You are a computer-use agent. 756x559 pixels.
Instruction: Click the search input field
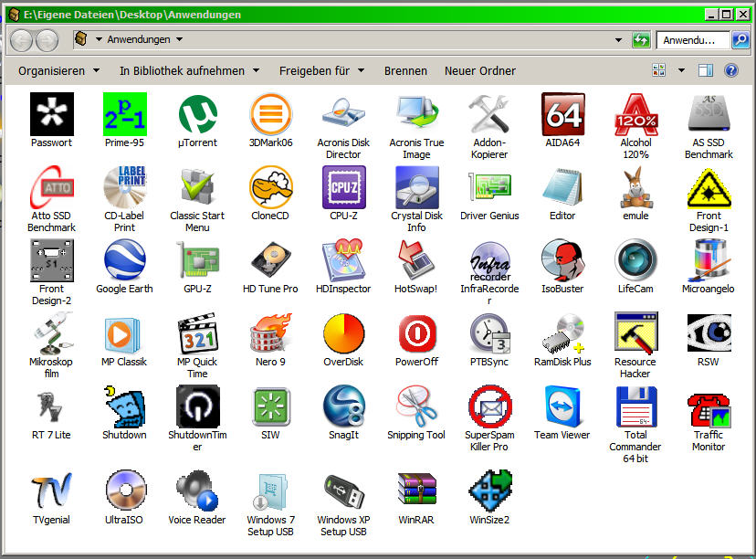[693, 40]
